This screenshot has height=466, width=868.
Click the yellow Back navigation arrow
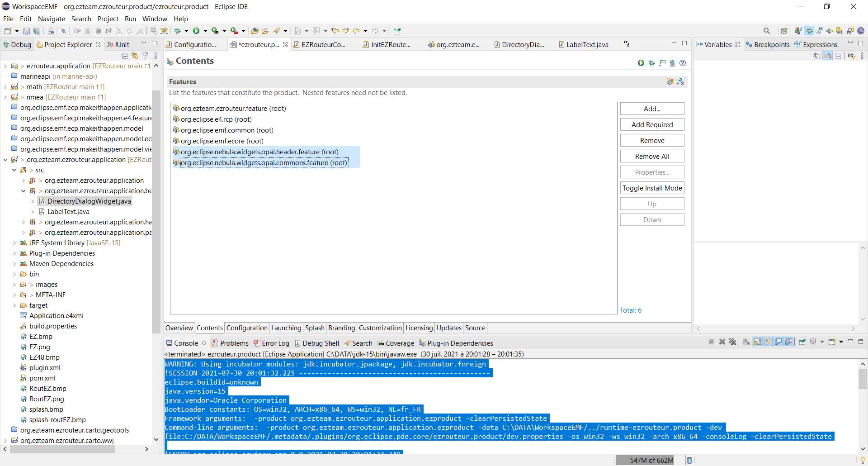356,31
